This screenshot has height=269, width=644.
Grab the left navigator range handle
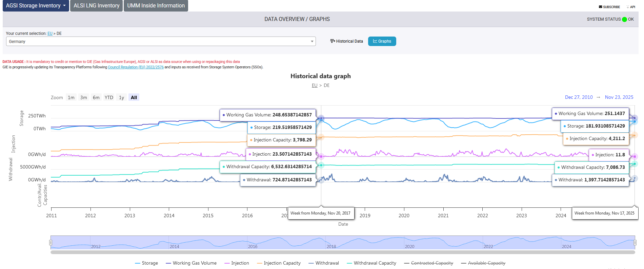(x=51, y=242)
